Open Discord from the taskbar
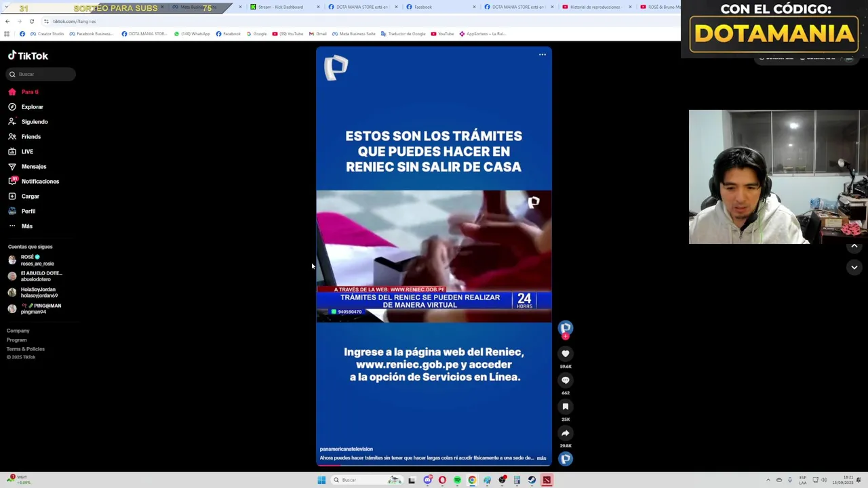This screenshot has height=488, width=868. [427, 480]
